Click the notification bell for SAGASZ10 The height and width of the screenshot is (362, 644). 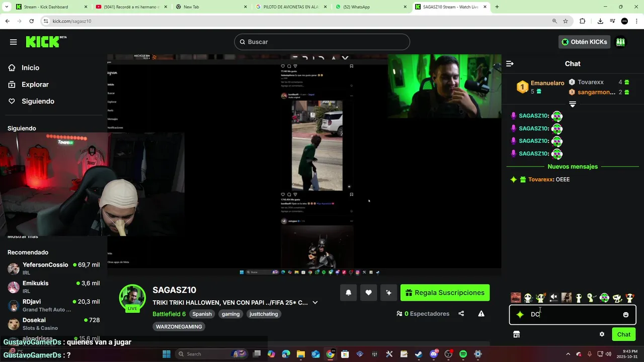[348, 293]
